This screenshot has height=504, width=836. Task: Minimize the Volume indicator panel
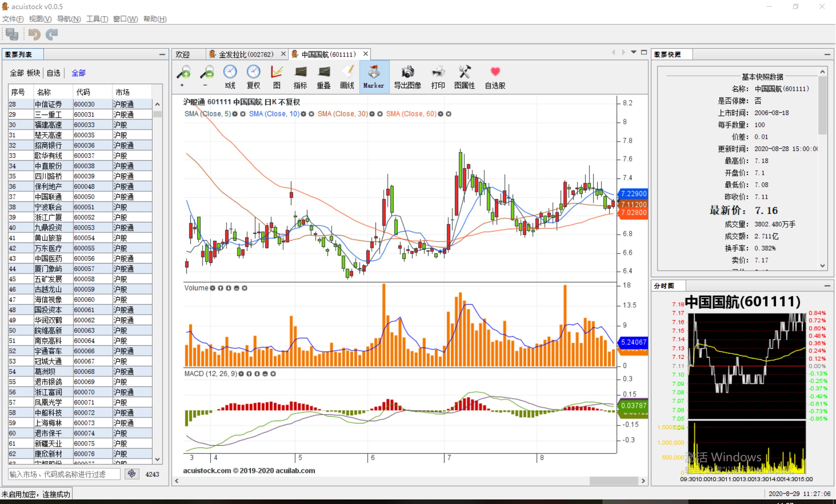pyautogui.click(x=236, y=288)
